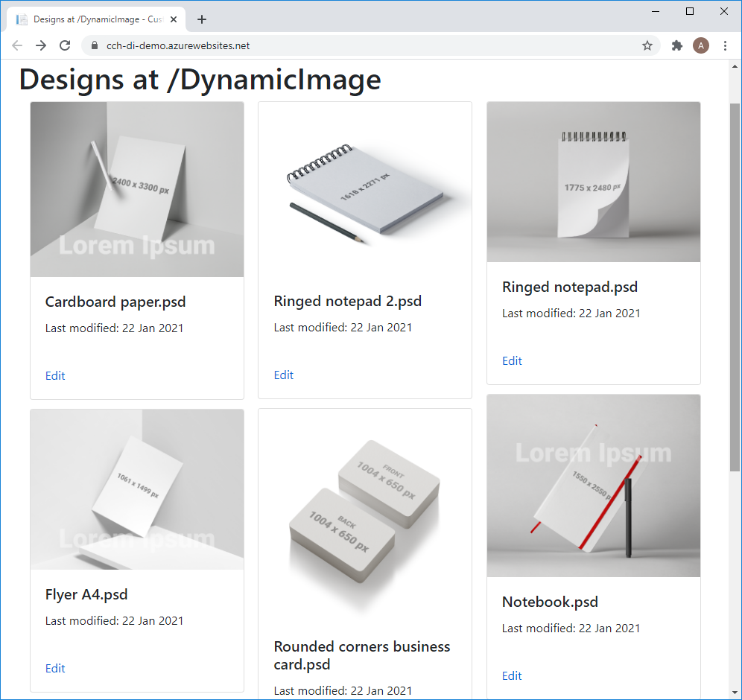The image size is (742, 700).
Task: Maximize the Chrome window
Action: point(689,11)
